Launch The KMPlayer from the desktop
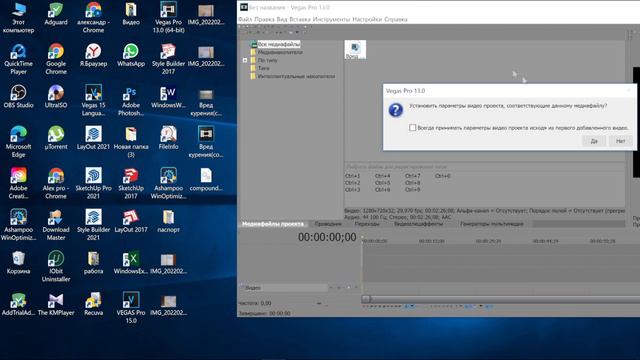Image resolution: width=640 pixels, height=360 pixels. pos(56,304)
